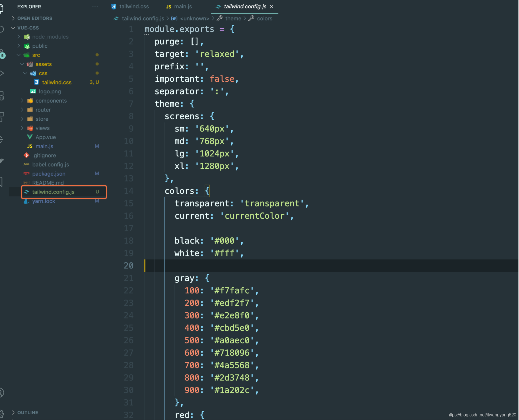519x420 pixels.
Task: Open package.json in the file tree
Action: point(49,174)
